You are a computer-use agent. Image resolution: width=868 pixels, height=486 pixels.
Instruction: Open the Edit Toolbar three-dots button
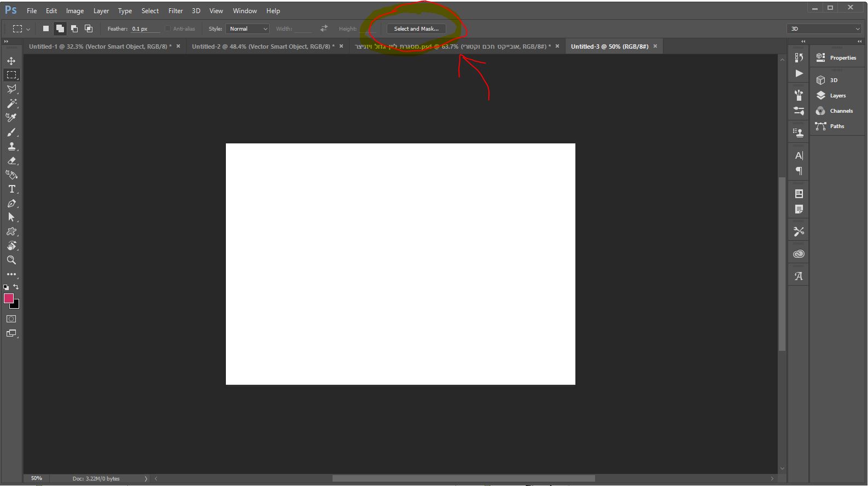click(11, 274)
